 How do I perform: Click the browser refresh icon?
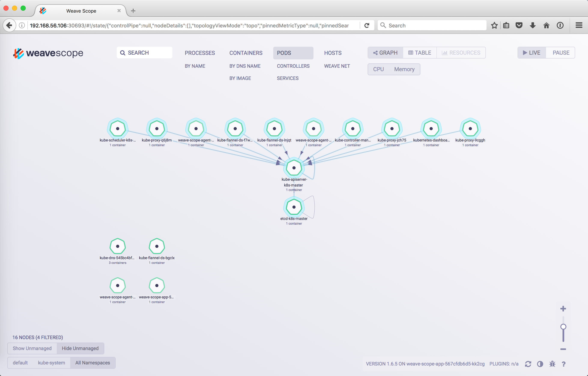click(366, 25)
